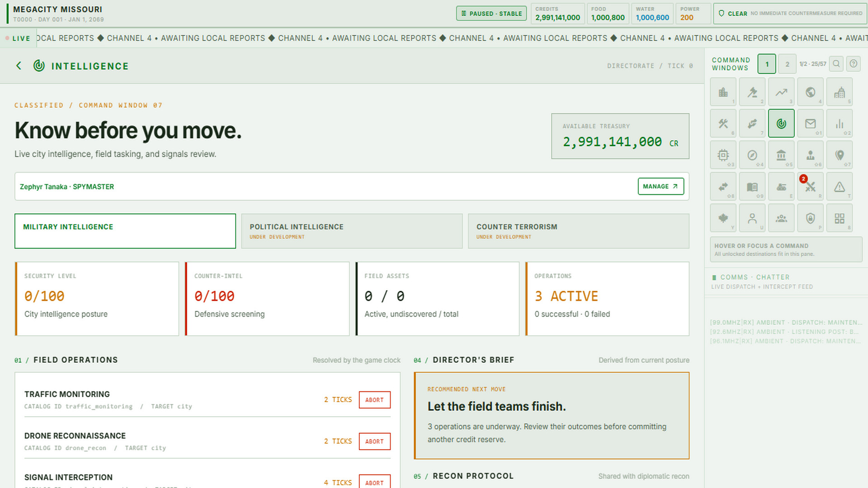This screenshot has width=868, height=488.
Task: Open the envelope mail command window
Action: [x=810, y=123]
